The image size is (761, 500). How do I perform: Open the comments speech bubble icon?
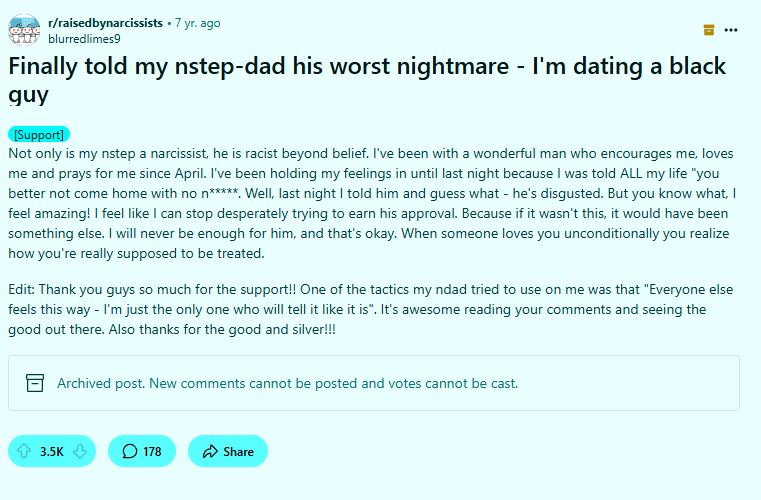[130, 451]
